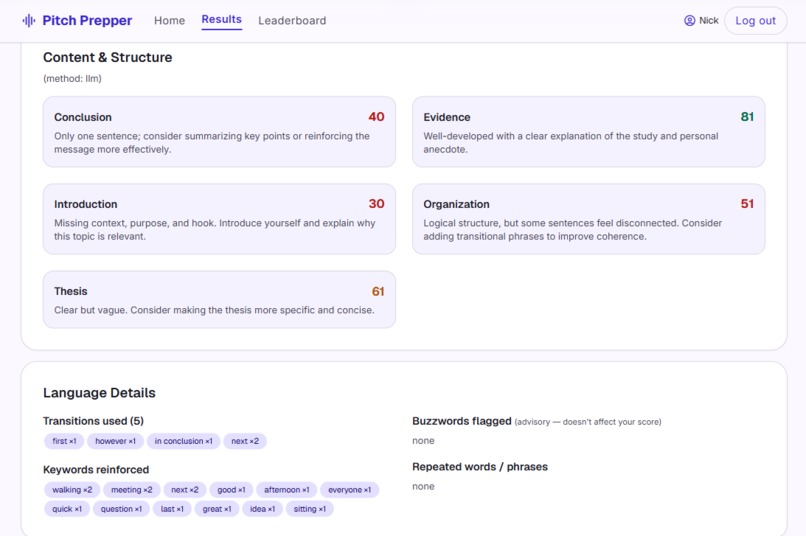The width and height of the screenshot is (806, 536).
Task: Click the Conclusion feedback about one sentence
Action: point(212,142)
